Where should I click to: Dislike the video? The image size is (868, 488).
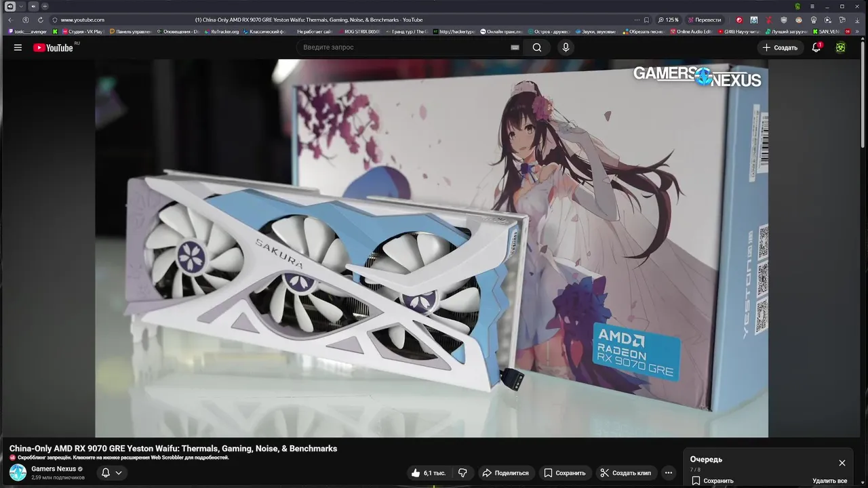point(463,473)
